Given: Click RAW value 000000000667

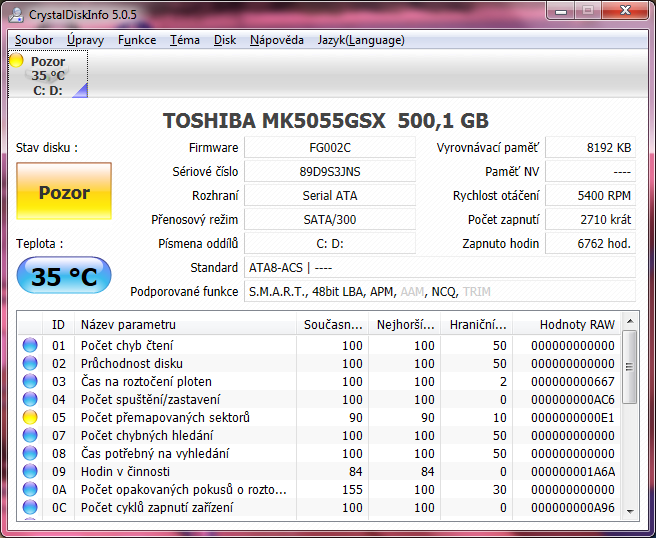Looking at the screenshot, I should (x=573, y=382).
